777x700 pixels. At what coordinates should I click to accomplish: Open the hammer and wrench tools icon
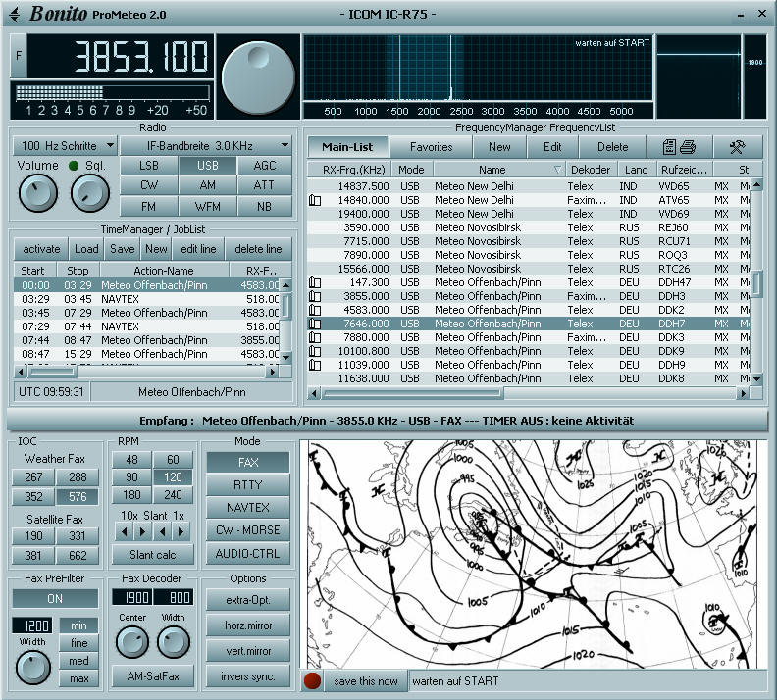click(738, 147)
